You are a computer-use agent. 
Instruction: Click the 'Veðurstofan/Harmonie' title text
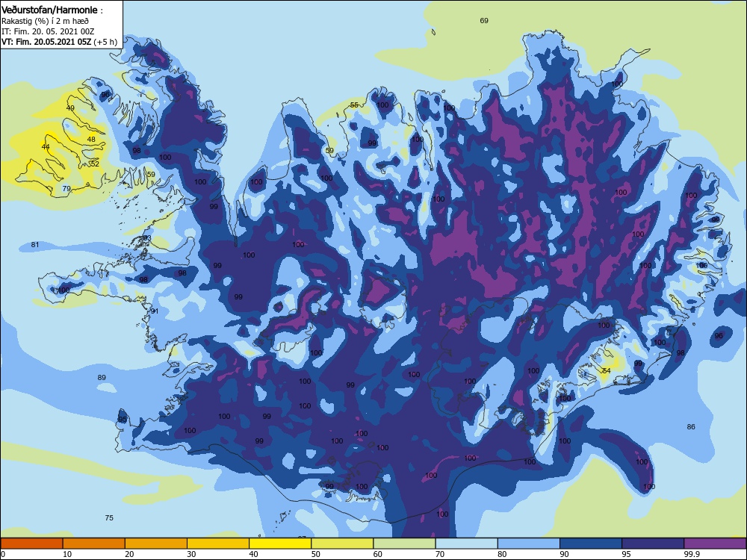(49, 10)
